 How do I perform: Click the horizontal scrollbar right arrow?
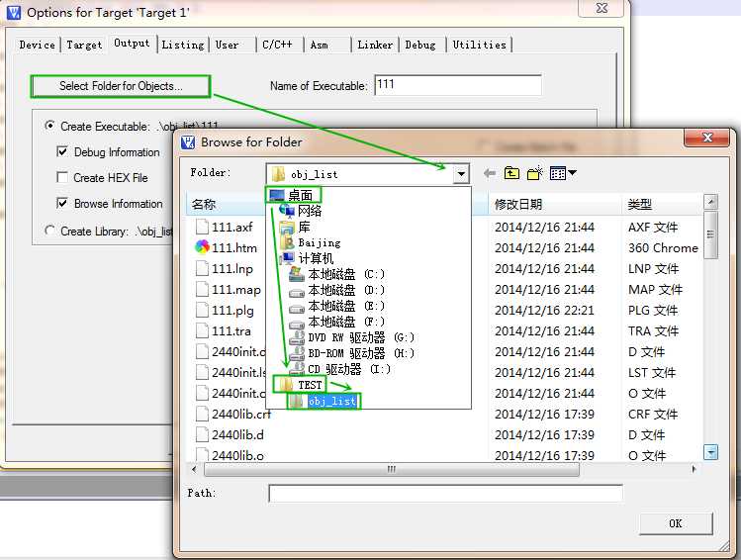click(694, 469)
